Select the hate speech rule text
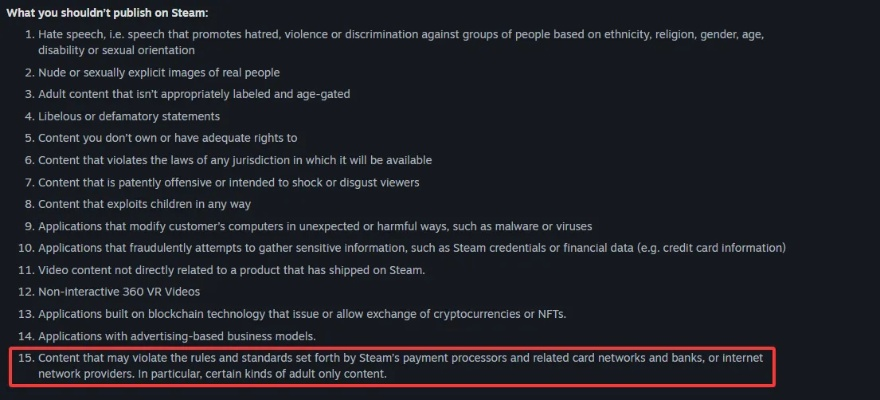This screenshot has height=400, width=880. (x=401, y=42)
